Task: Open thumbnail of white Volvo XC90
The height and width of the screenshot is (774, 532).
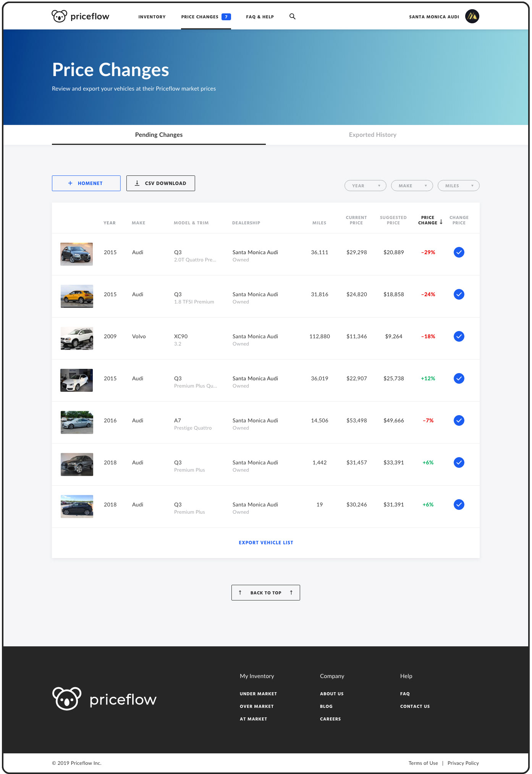Action: click(x=77, y=338)
